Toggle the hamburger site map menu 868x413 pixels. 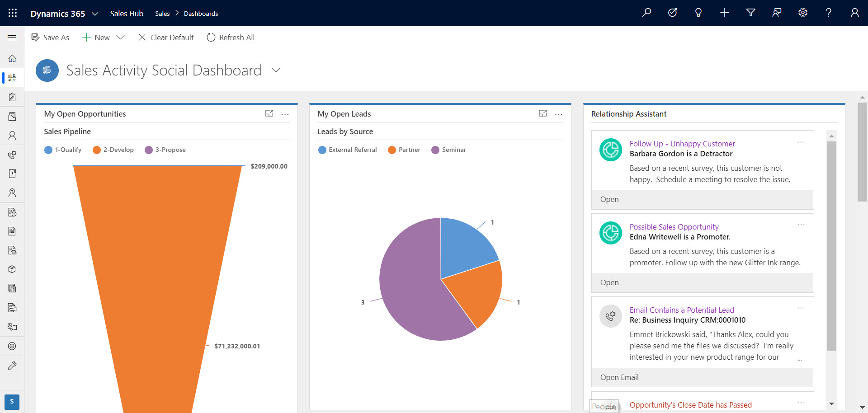coord(12,38)
